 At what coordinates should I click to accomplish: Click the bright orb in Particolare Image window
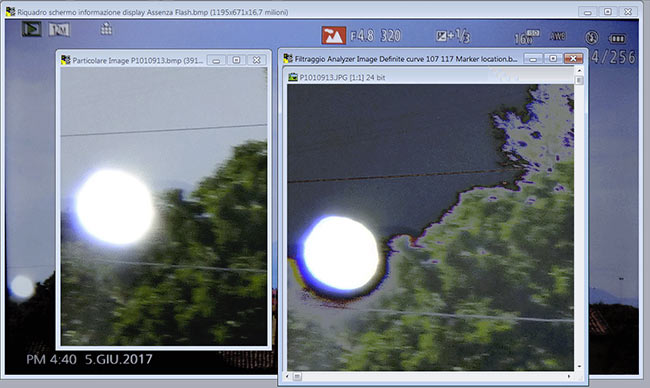tap(115, 206)
